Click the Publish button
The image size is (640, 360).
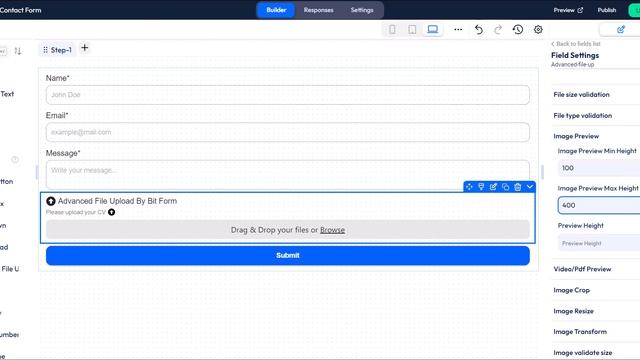(607, 10)
